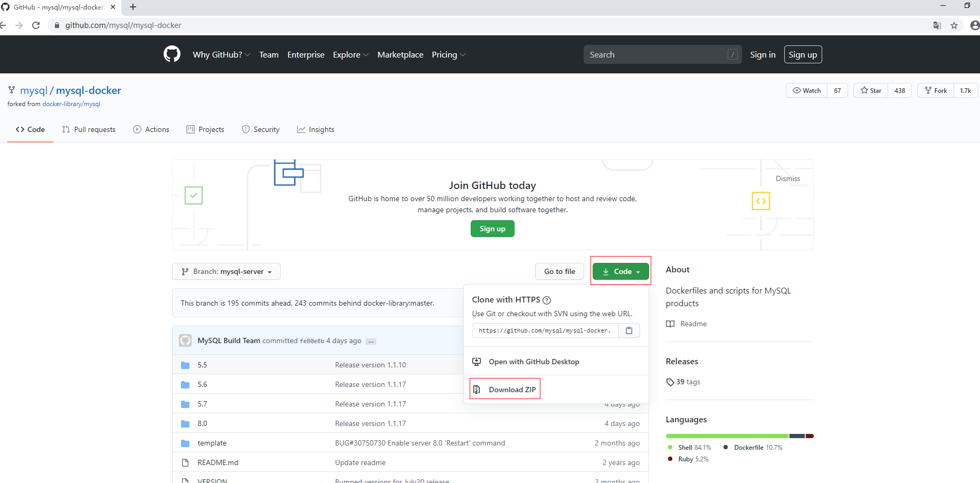Open new browser tab with plus icon
The width and height of the screenshot is (980, 483).
pos(133,7)
